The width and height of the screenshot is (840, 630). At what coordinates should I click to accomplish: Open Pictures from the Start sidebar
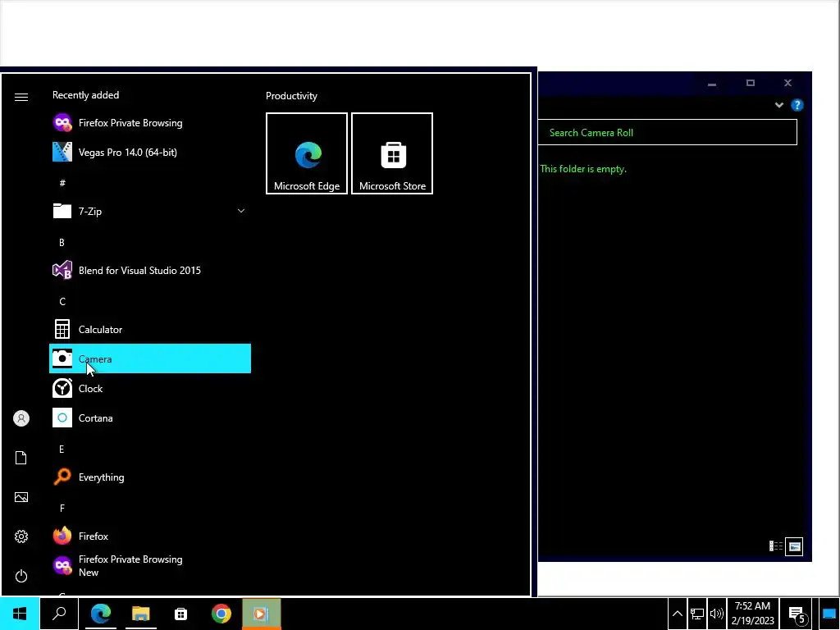tap(21, 497)
